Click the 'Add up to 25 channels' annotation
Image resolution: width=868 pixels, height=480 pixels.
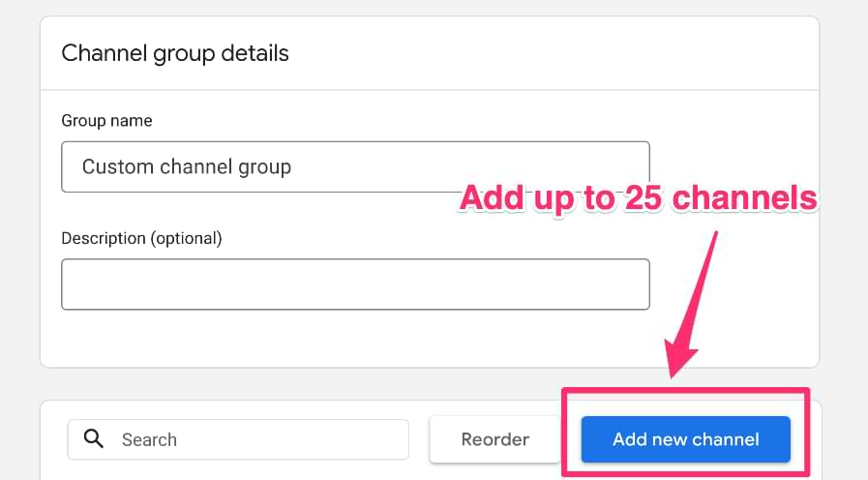[x=639, y=197]
